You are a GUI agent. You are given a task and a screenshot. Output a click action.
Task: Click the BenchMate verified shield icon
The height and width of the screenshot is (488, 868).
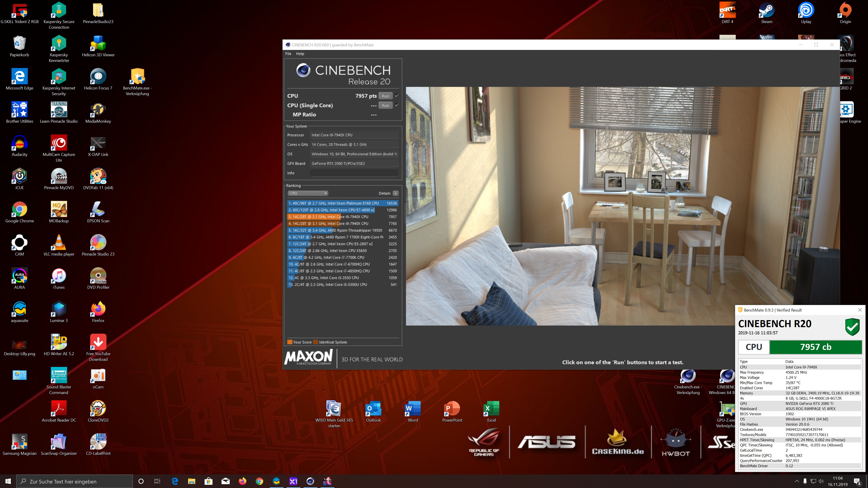(852, 327)
